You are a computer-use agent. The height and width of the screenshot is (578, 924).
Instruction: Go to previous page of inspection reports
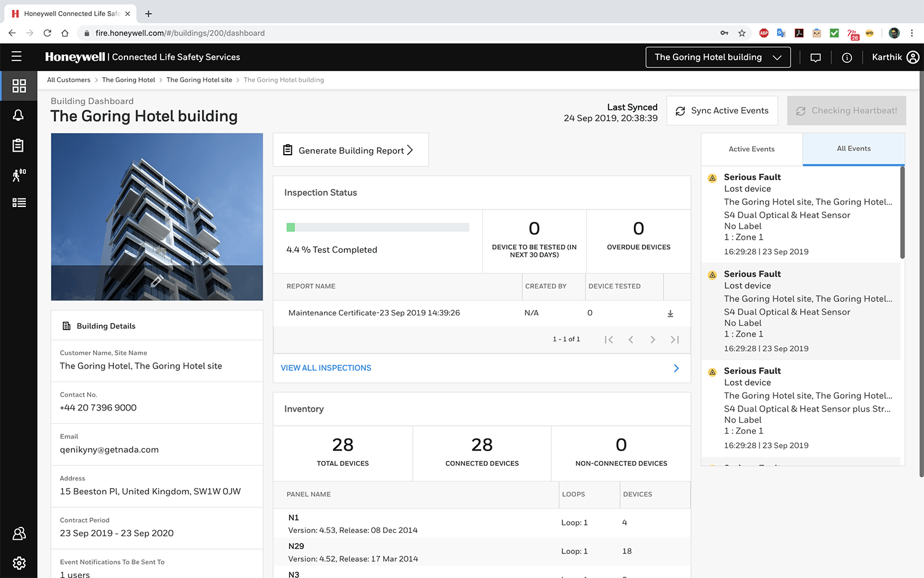click(x=631, y=340)
